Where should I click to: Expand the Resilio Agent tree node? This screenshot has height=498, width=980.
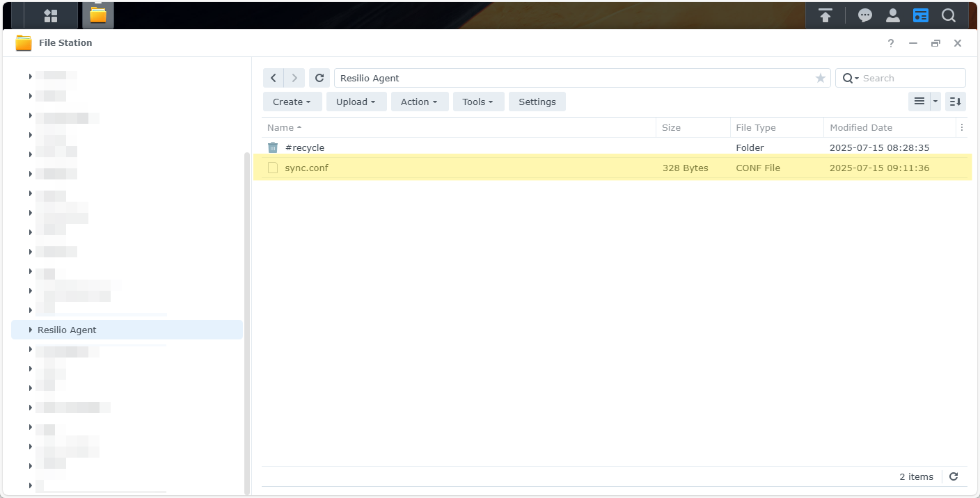(x=31, y=330)
